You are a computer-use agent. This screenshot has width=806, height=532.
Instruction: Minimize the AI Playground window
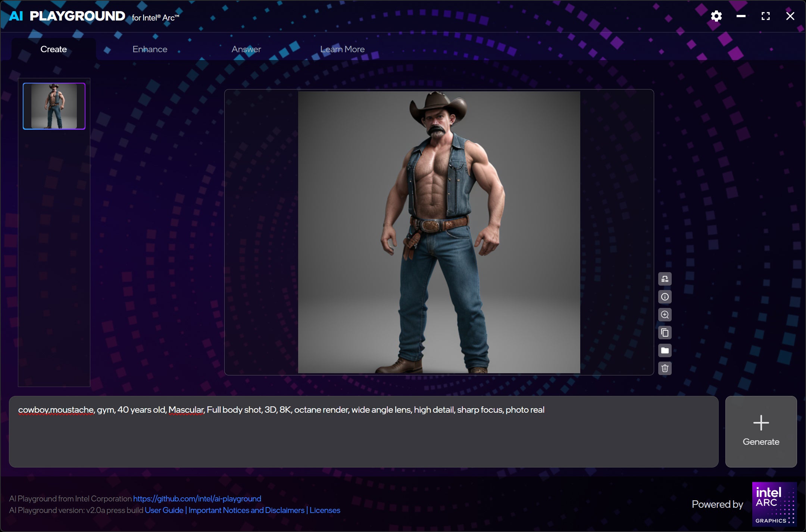[741, 16]
